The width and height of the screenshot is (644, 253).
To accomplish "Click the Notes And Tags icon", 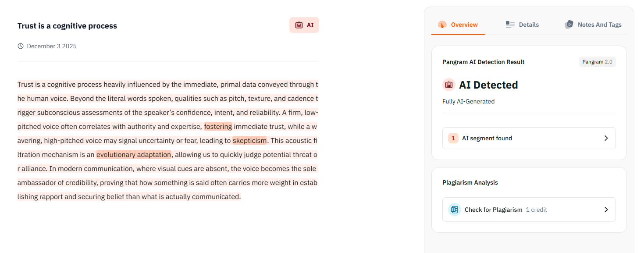I will (569, 25).
